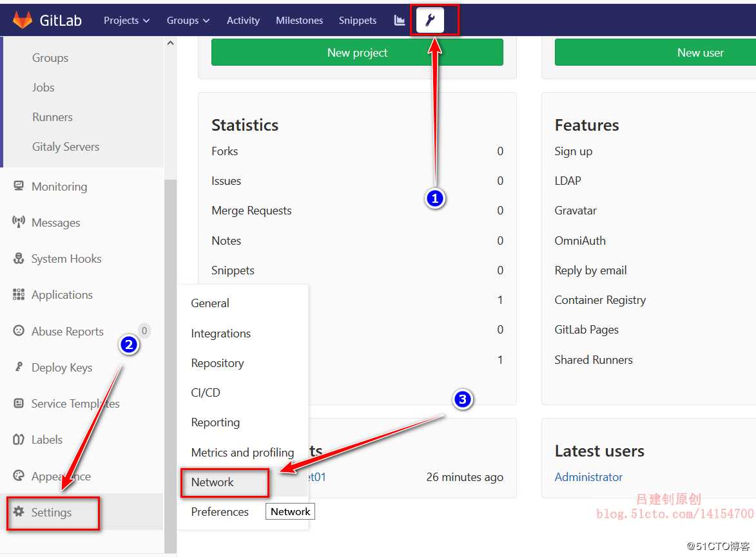
Task: Click the Gravatar feature label
Action: pos(575,211)
